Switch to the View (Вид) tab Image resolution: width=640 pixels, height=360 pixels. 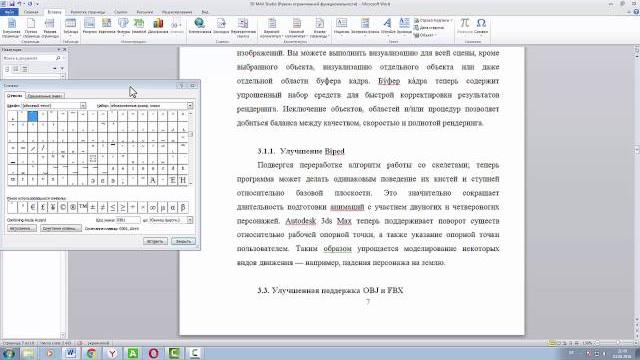205,12
